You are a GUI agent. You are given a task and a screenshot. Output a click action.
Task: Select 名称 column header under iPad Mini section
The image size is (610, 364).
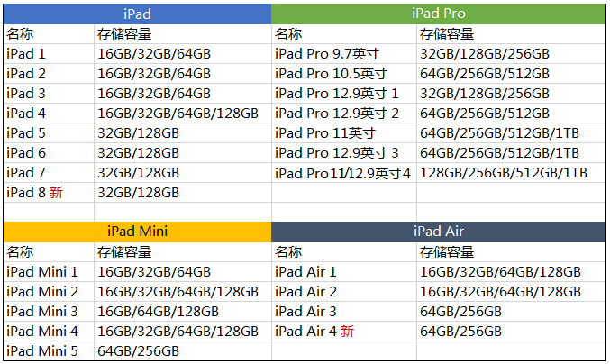click(x=49, y=252)
